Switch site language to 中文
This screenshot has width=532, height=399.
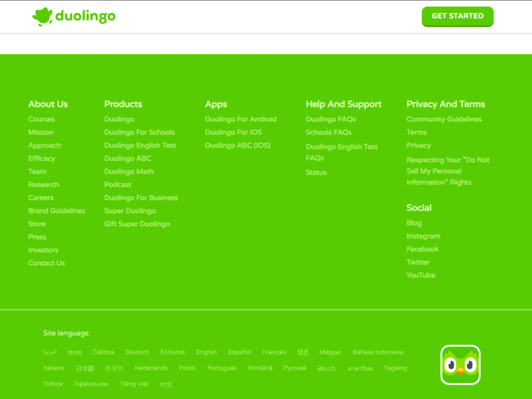pyautogui.click(x=166, y=385)
